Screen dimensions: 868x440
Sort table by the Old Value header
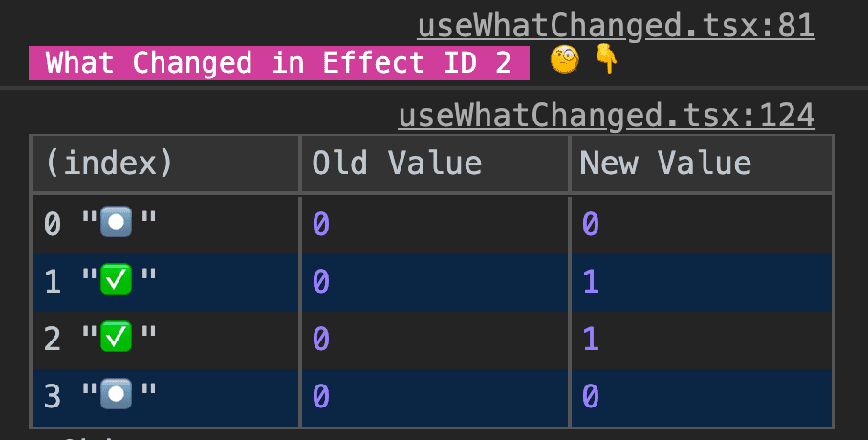tap(435, 164)
